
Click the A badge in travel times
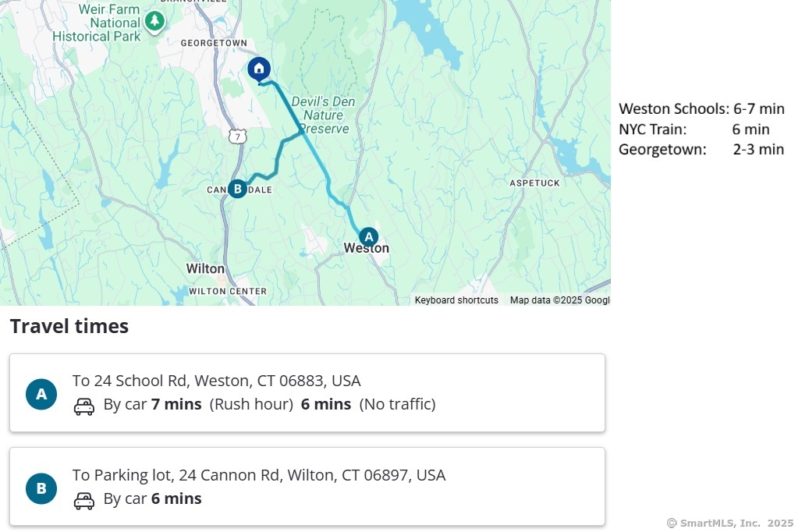41,394
